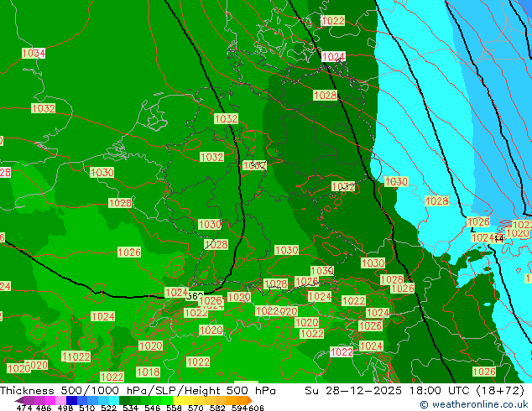Click legend value 546

click(x=153, y=408)
